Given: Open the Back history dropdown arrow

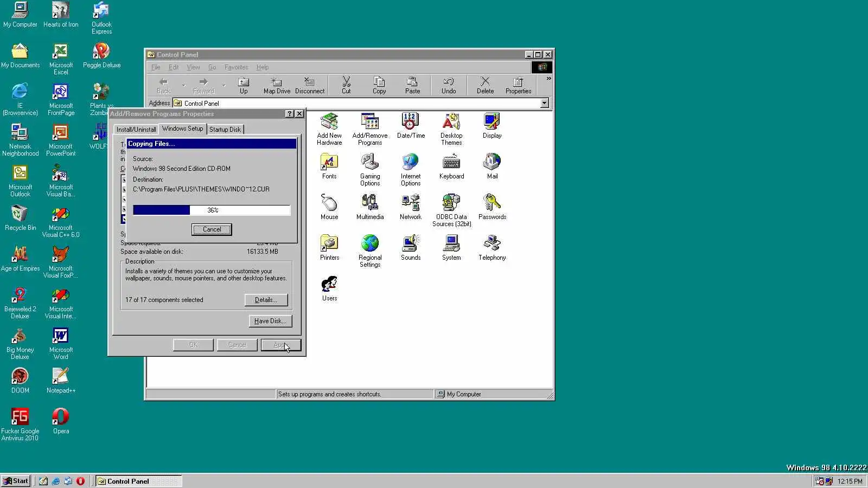Looking at the screenshot, I should point(183,85).
